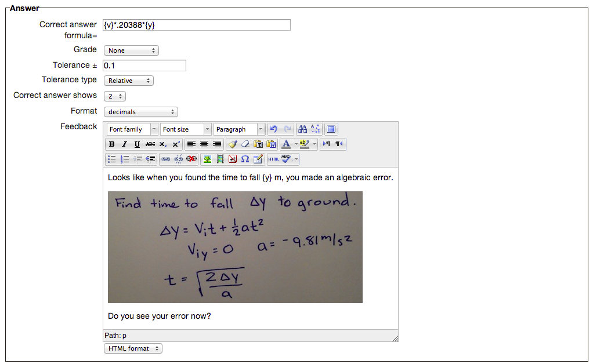Open the special character Omega tool
Screen dimensions: 593x364
click(245, 159)
